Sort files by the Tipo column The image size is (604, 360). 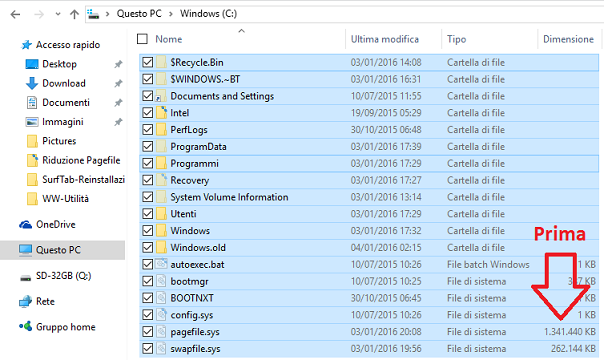coord(456,39)
